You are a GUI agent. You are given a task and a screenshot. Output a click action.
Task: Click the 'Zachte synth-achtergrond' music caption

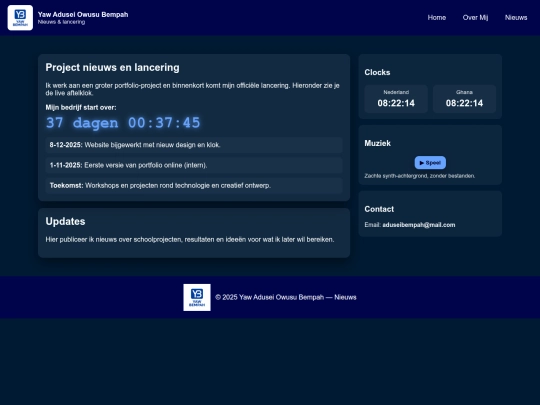point(419,176)
